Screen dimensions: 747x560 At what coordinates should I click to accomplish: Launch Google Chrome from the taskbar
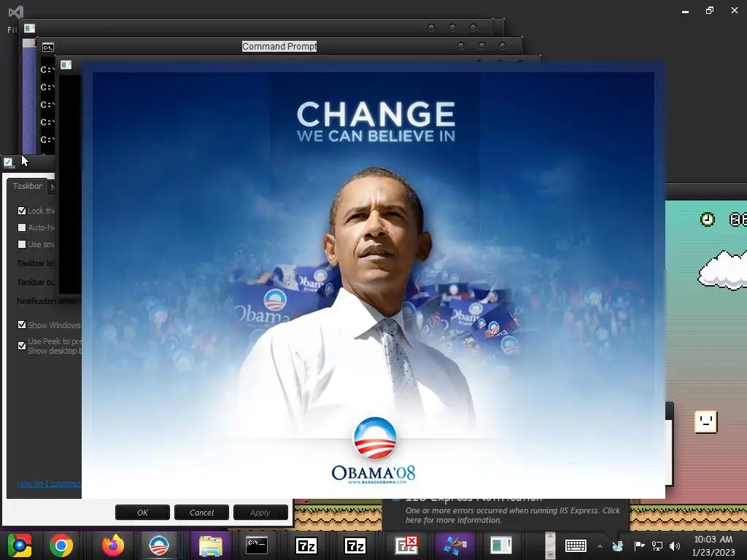[x=61, y=545]
